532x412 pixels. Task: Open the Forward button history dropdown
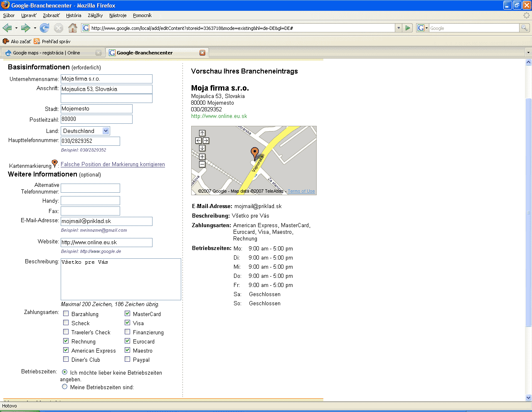pos(35,28)
